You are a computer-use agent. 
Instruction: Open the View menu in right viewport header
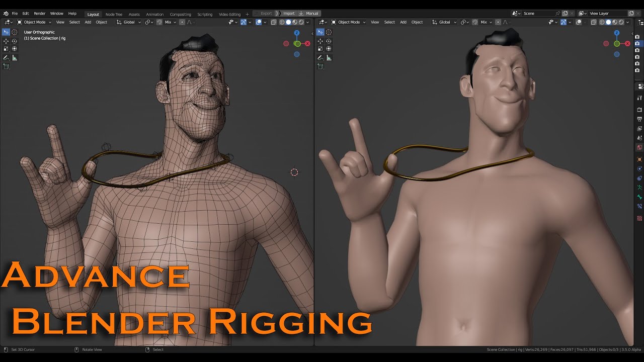(375, 22)
